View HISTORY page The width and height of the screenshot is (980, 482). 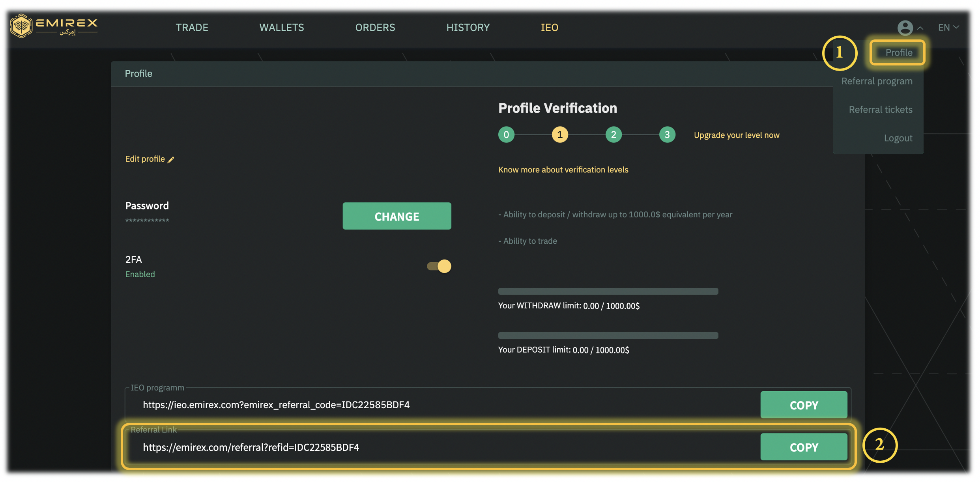(468, 27)
